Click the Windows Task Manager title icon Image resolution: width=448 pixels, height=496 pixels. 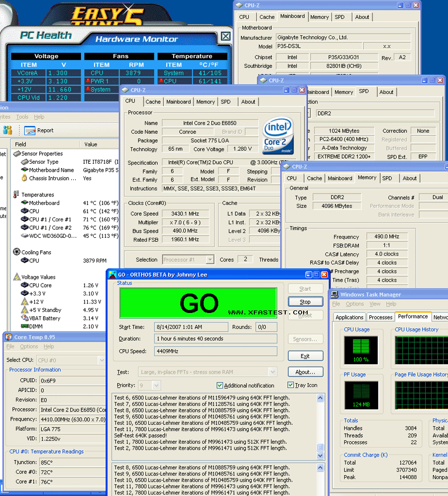tap(335, 295)
